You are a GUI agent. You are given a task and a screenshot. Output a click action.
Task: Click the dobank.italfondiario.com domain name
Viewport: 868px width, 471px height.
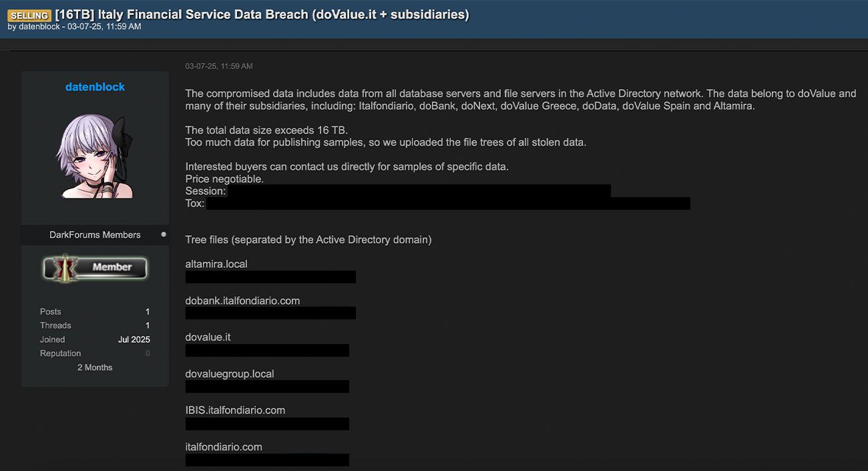coord(242,301)
